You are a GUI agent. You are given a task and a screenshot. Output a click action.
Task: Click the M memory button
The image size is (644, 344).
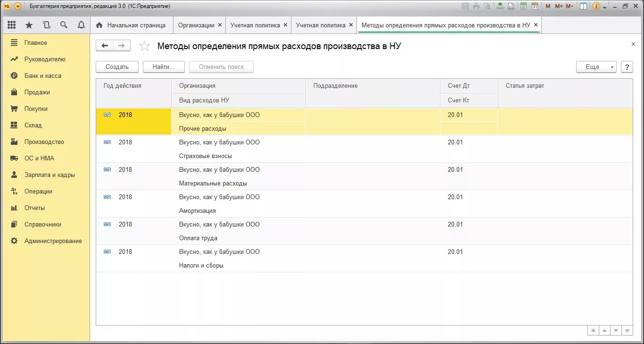pos(548,6)
